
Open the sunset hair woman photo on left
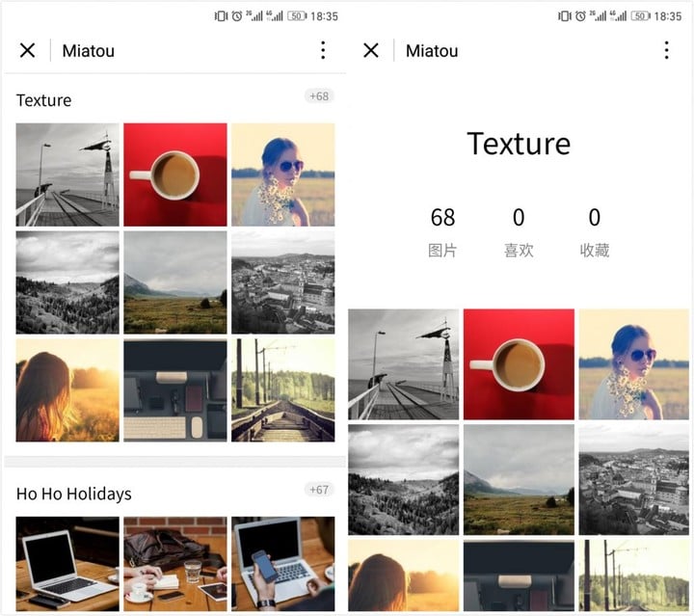(x=67, y=390)
